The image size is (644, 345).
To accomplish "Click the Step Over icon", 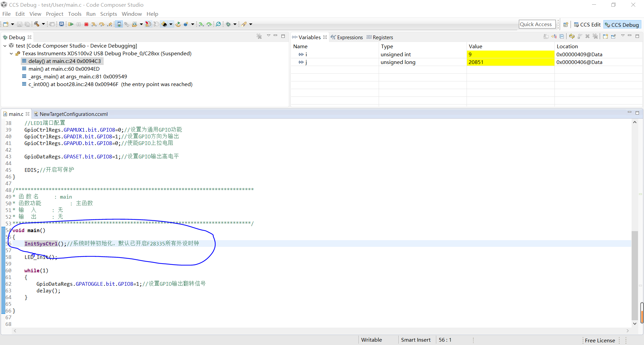I will click(102, 24).
